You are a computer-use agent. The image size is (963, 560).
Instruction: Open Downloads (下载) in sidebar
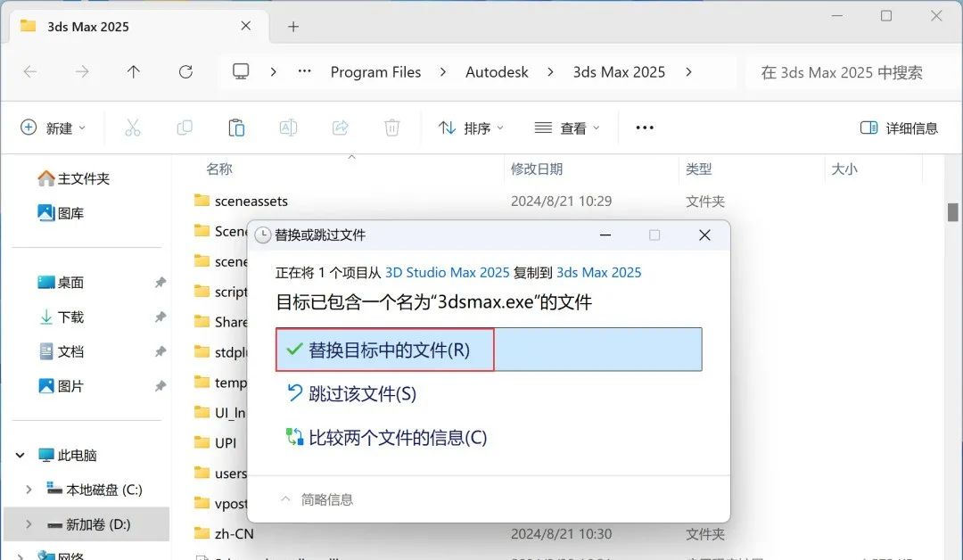(x=61, y=317)
